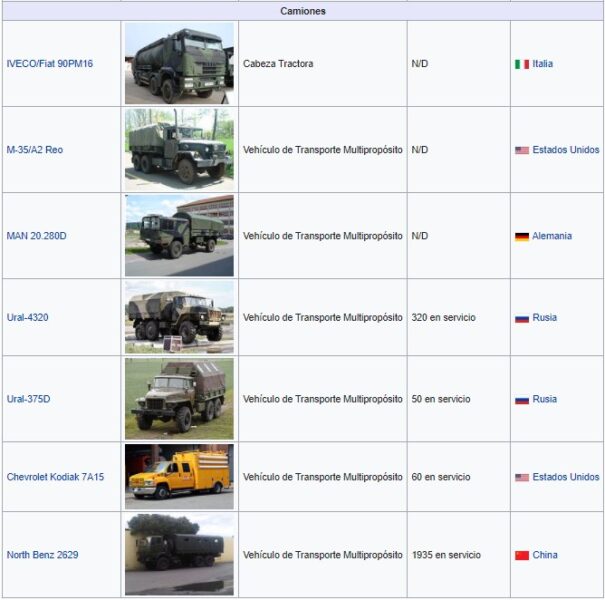This screenshot has height=600, width=605.
Task: Click the North Benz 2629 truck photo
Action: [179, 554]
